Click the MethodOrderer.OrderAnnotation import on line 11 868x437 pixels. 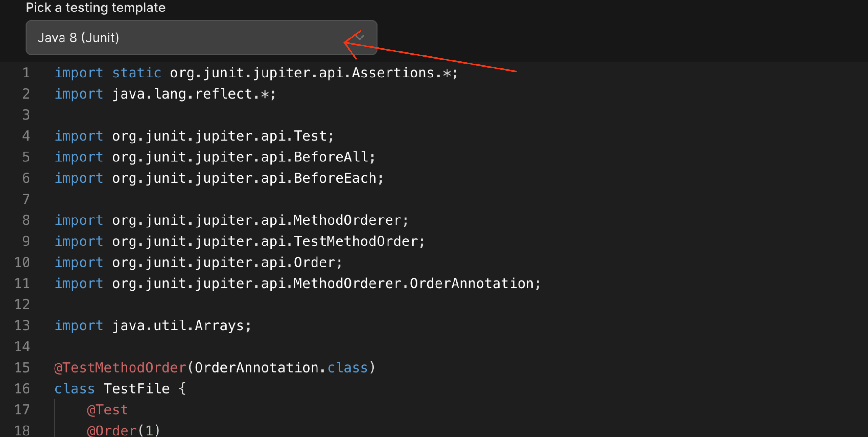click(326, 283)
